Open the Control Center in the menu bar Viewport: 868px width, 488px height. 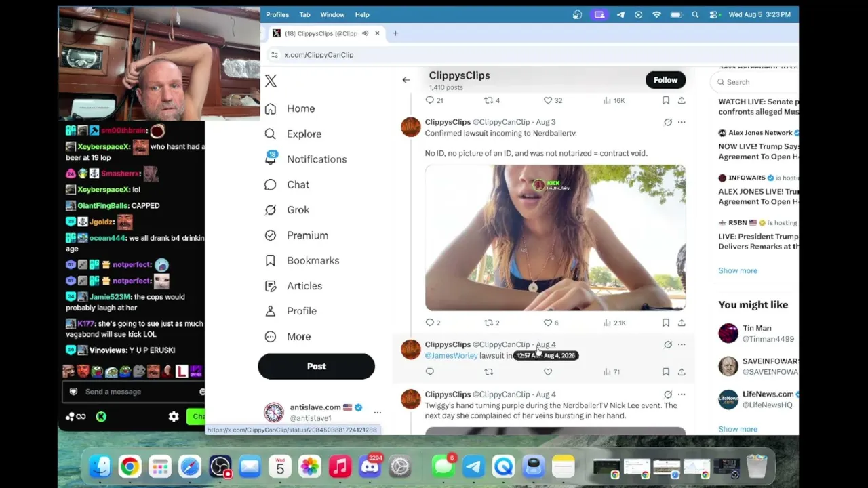point(713,14)
